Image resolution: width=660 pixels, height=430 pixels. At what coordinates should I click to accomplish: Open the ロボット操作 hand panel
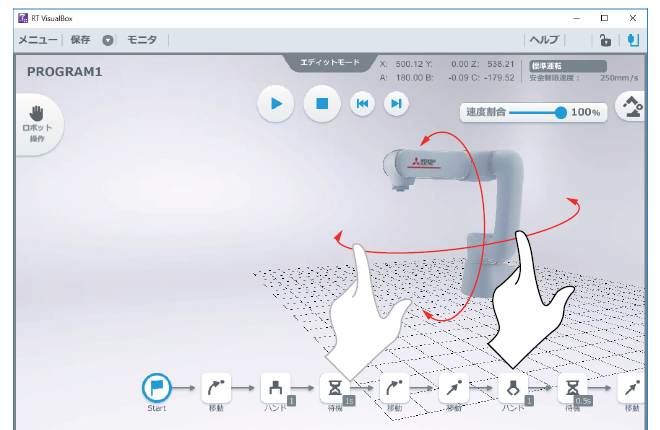37,123
